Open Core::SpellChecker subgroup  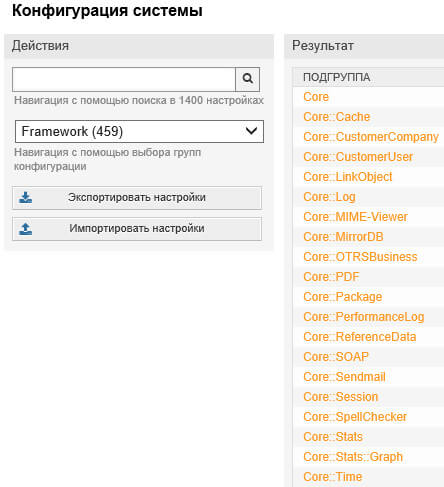pyautogui.click(x=355, y=417)
